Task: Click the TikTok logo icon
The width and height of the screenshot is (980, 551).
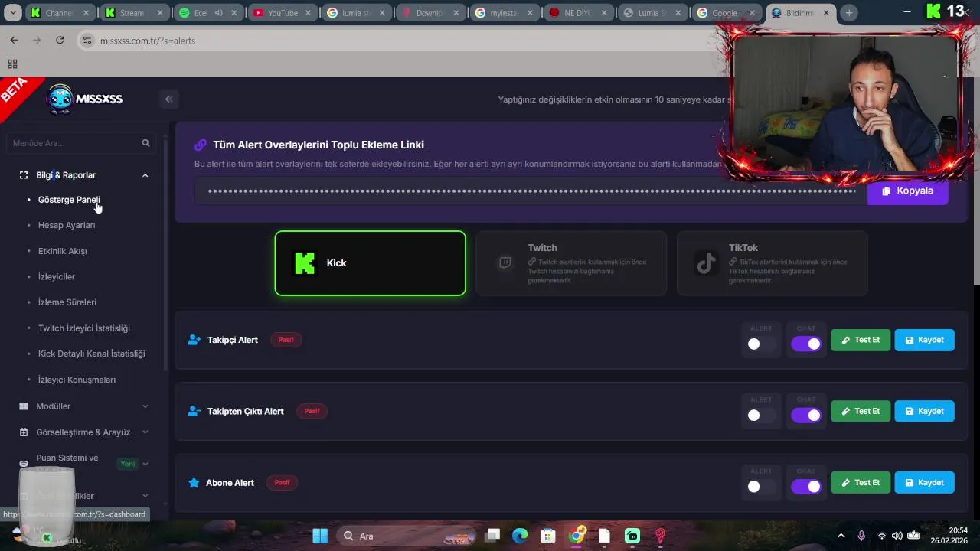Action: tap(706, 263)
